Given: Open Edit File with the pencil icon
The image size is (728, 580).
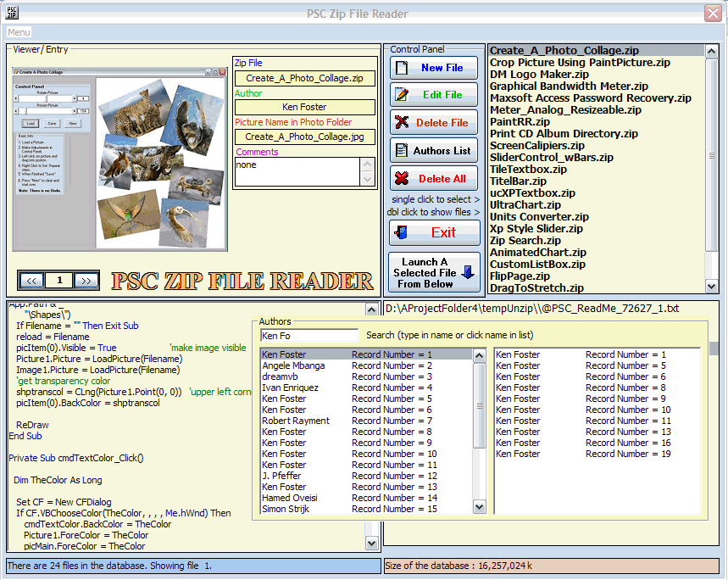Looking at the screenshot, I should (x=433, y=95).
